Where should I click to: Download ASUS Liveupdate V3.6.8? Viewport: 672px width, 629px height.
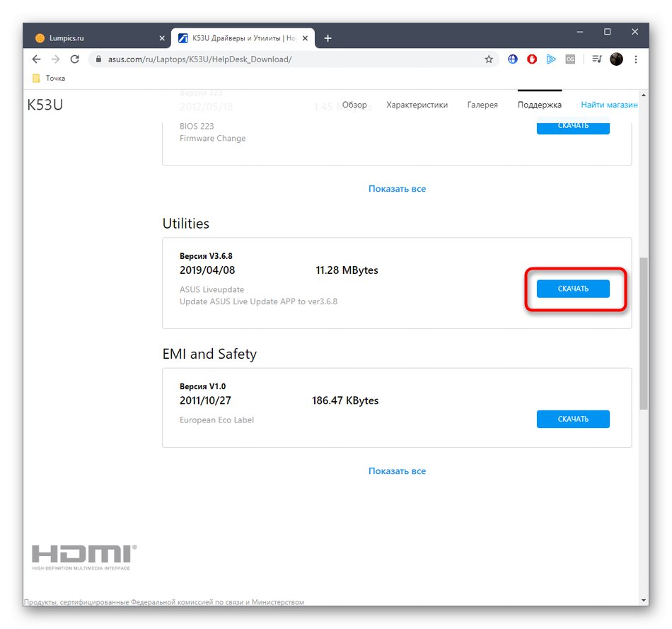[573, 289]
